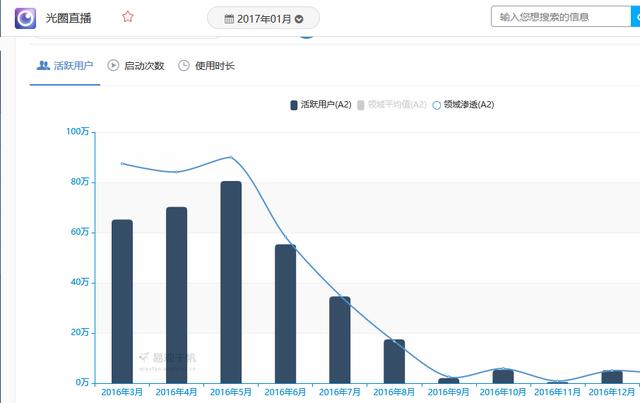Click the circle marker of 领域渗透(A2) legend
The width and height of the screenshot is (640, 403).
[x=436, y=105]
